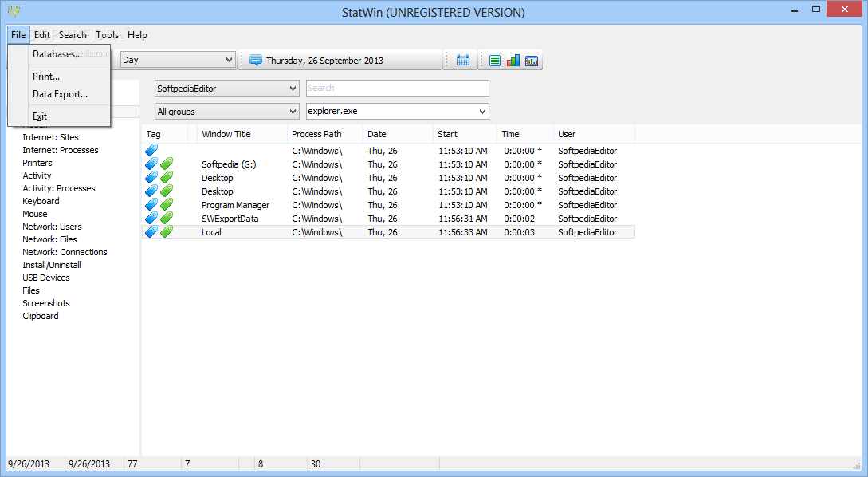This screenshot has height=477, width=868.
Task: Click green tag in Softpedia (G:) row
Action: click(x=167, y=164)
